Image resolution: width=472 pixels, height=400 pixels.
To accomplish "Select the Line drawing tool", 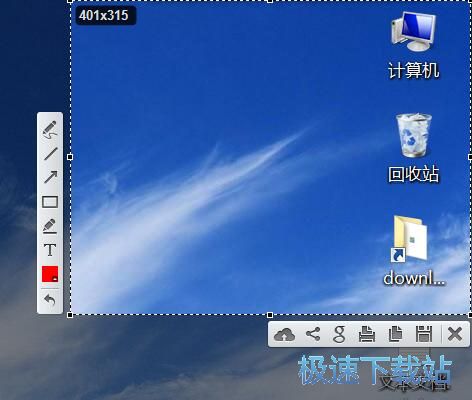I will coord(50,154).
